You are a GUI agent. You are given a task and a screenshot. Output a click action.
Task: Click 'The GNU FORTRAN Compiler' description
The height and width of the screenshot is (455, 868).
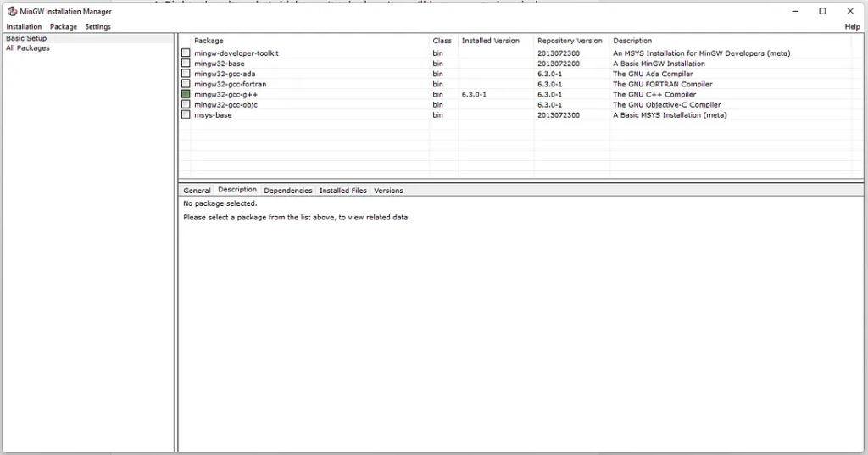663,84
